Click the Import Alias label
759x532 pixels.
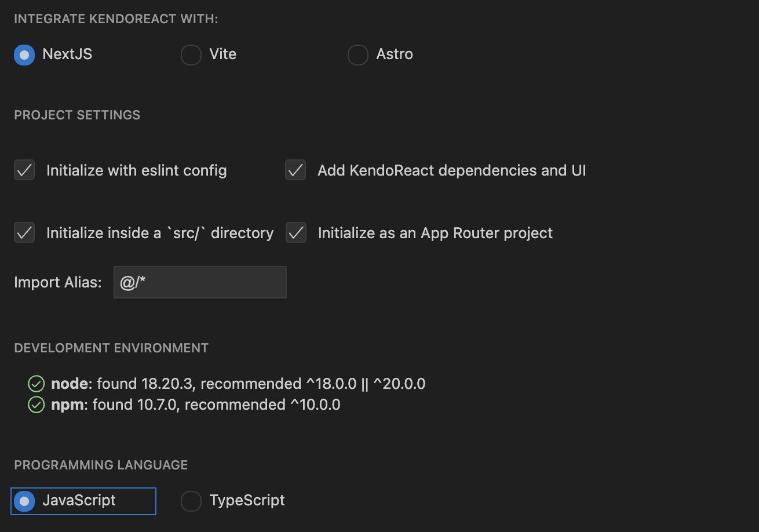coord(57,282)
